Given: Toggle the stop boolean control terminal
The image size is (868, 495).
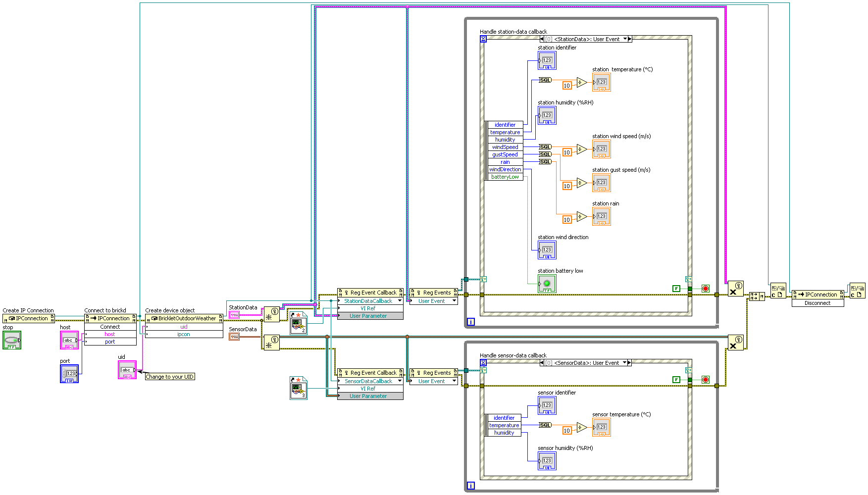Looking at the screenshot, I should click(12, 340).
